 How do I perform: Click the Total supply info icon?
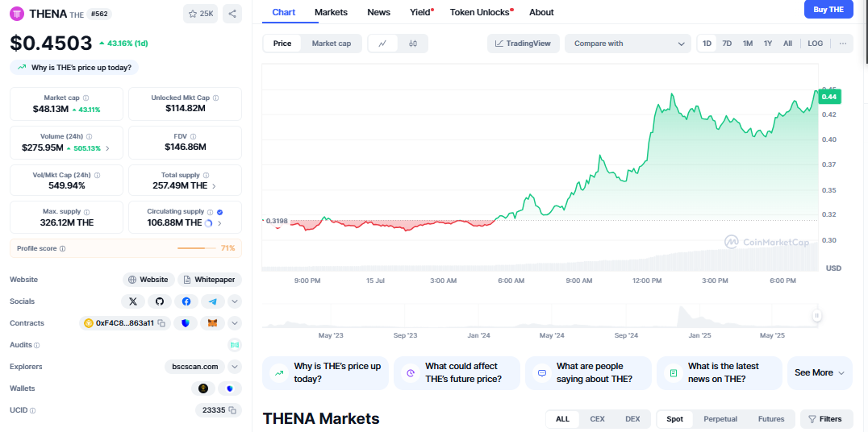pyautogui.click(x=206, y=176)
